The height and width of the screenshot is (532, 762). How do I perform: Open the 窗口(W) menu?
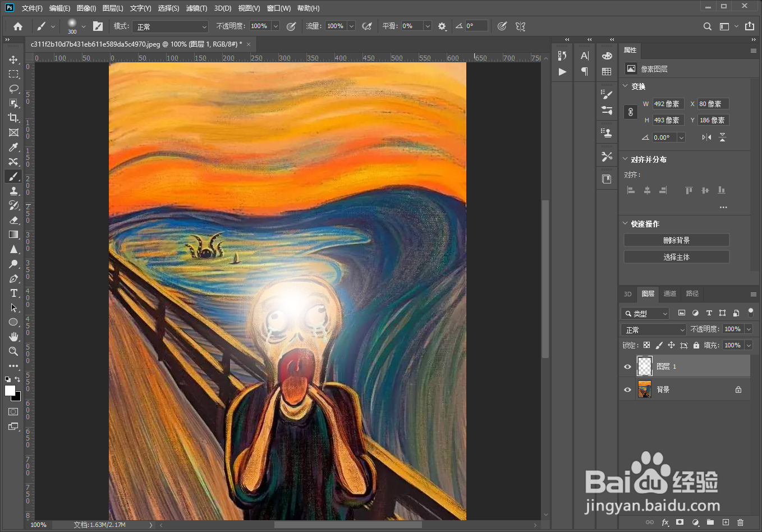(x=279, y=8)
